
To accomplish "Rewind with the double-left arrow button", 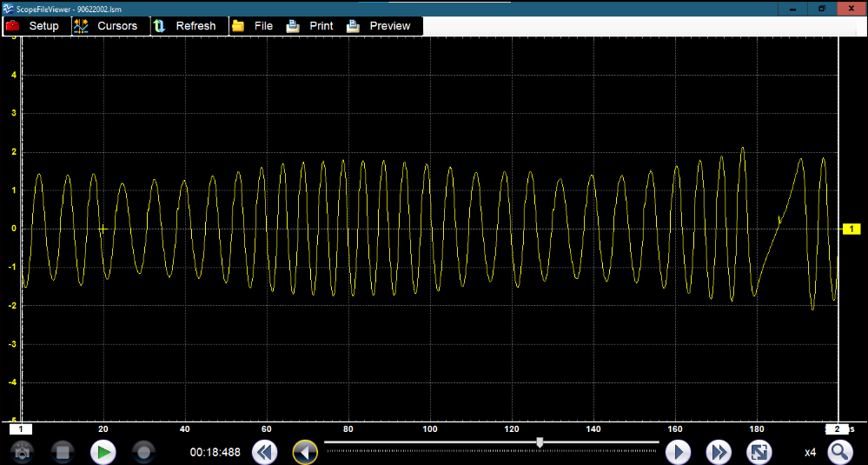I will coord(264,452).
